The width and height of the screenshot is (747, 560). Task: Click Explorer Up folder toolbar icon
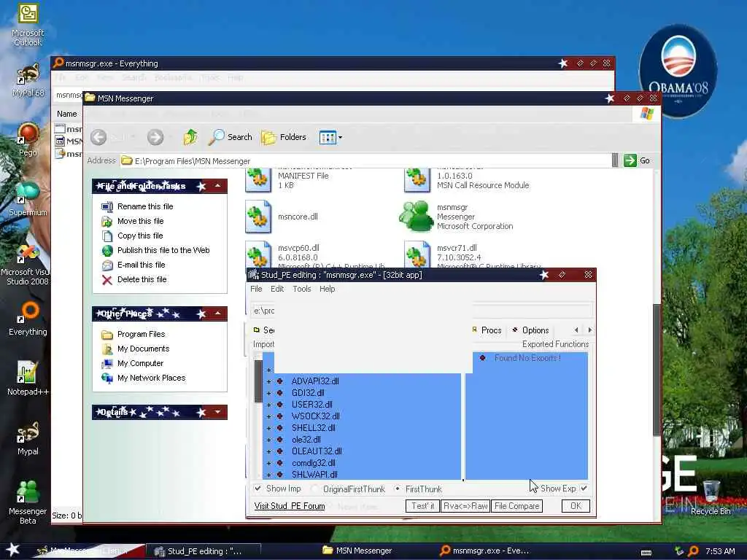coord(190,137)
